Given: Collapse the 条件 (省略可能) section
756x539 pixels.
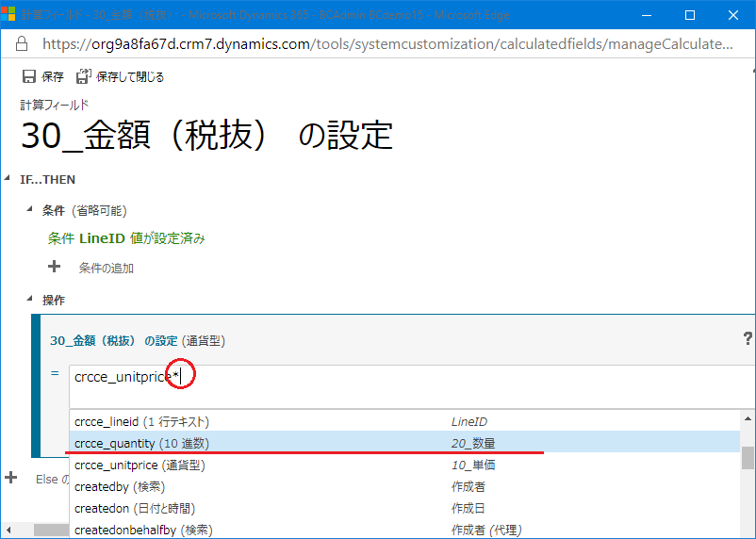Looking at the screenshot, I should tap(29, 209).
